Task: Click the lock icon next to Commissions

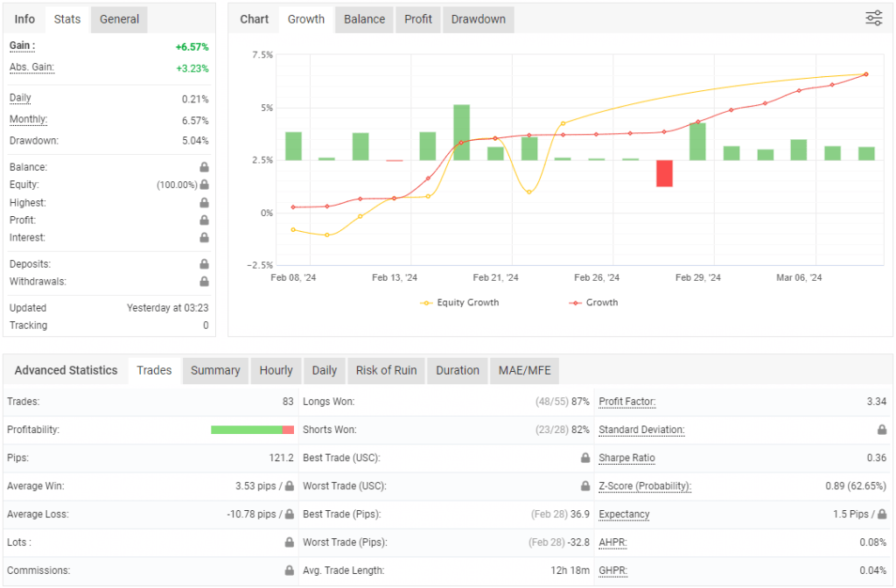Action: click(x=287, y=570)
